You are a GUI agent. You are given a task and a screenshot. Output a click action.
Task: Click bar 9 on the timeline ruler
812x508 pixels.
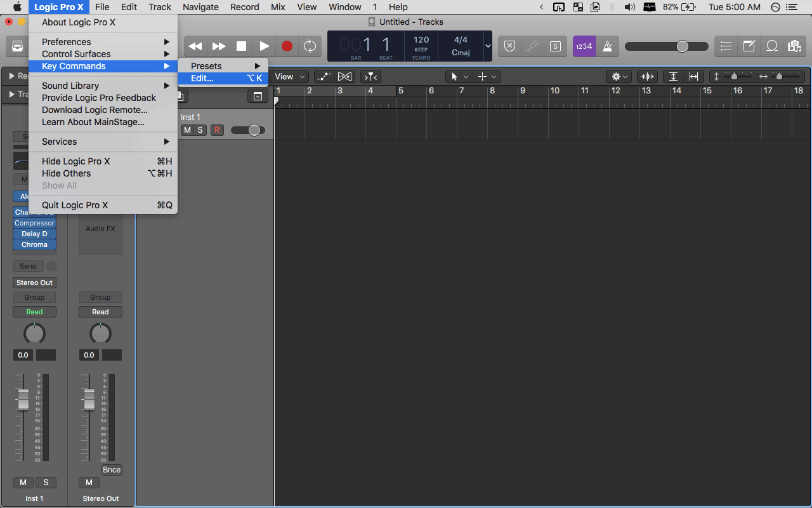click(523, 91)
